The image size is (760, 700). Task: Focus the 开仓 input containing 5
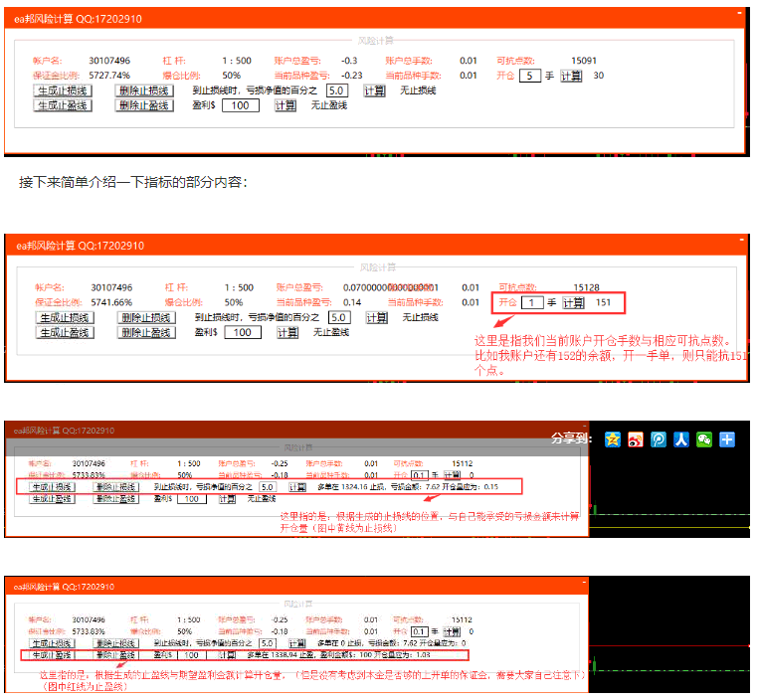click(530, 76)
